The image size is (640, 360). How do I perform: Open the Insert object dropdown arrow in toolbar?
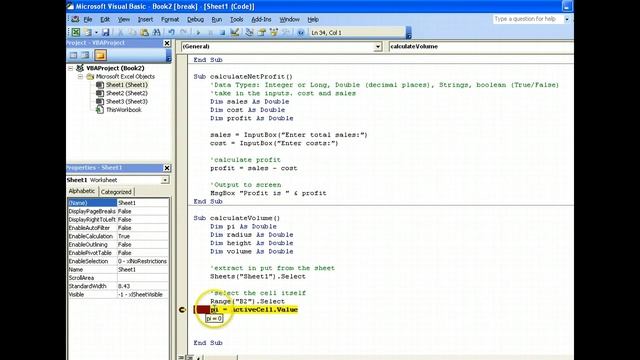[96, 32]
